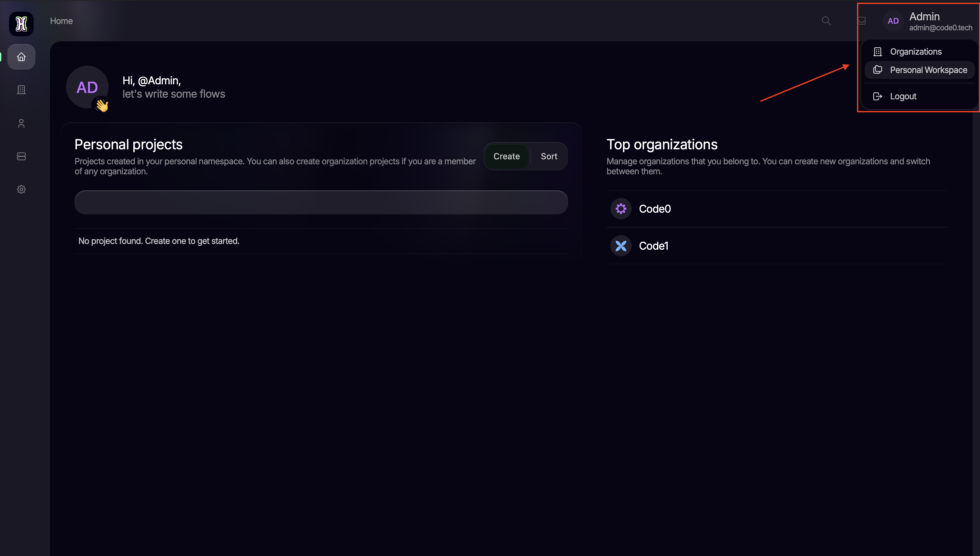
Task: Click the Code0 logo in the top-left corner
Action: [21, 24]
